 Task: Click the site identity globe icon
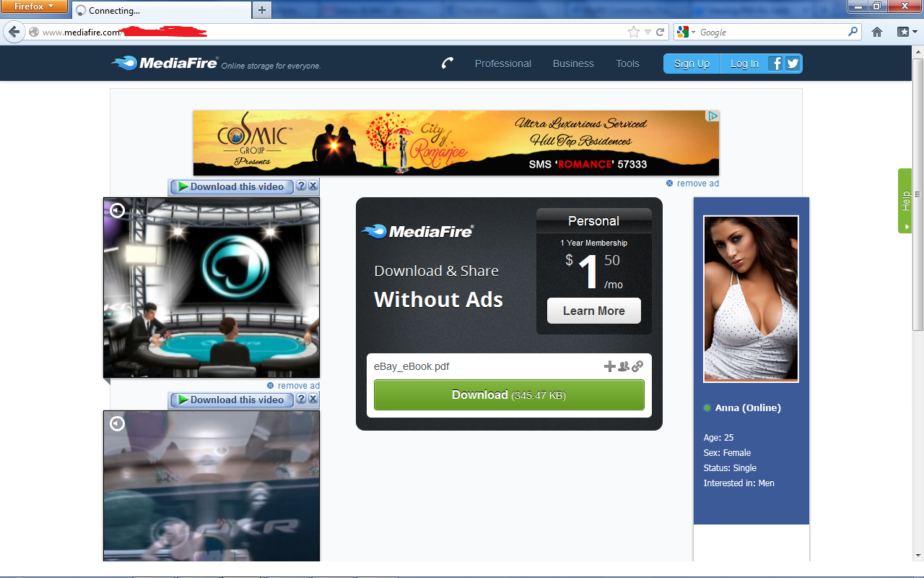tap(33, 32)
